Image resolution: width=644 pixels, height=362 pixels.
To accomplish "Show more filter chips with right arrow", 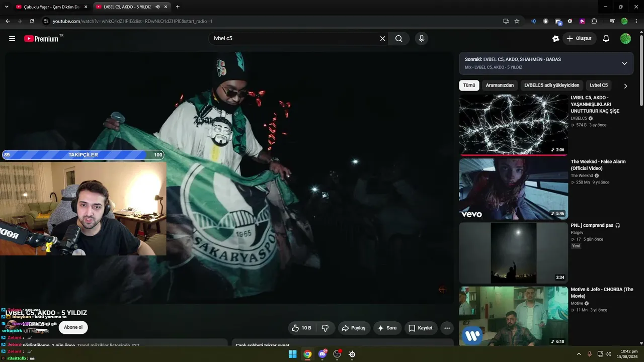I will [x=625, y=86].
